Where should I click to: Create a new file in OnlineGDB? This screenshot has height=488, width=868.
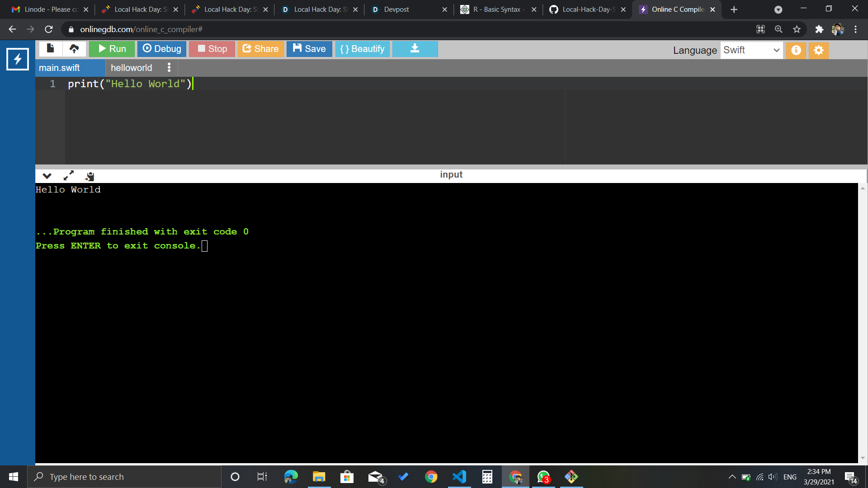click(x=50, y=48)
